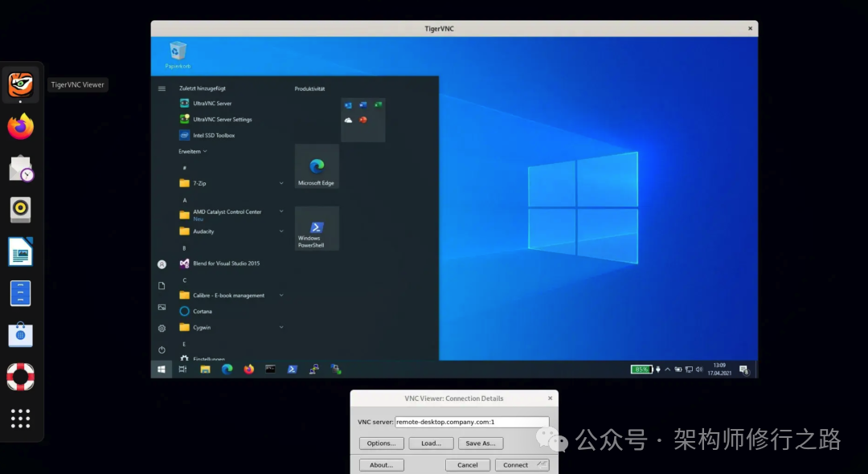This screenshot has width=868, height=474.
Task: Open the Microsoft Edge tile
Action: point(317,168)
